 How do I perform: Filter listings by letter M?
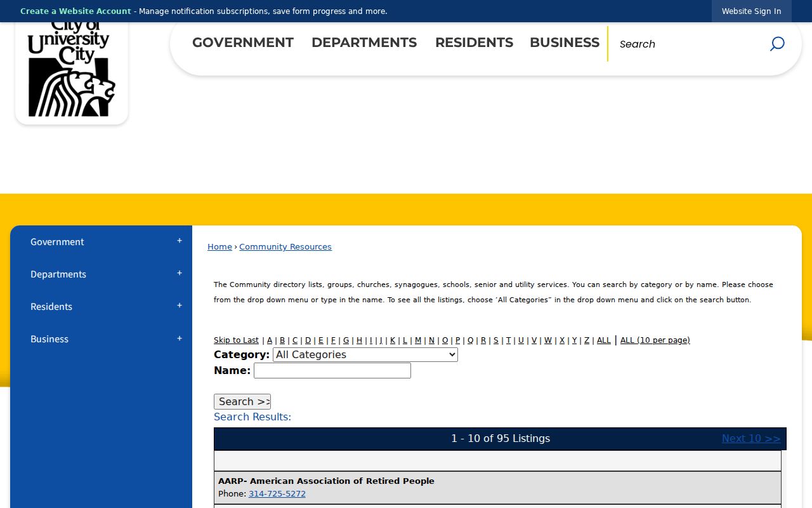tap(418, 340)
